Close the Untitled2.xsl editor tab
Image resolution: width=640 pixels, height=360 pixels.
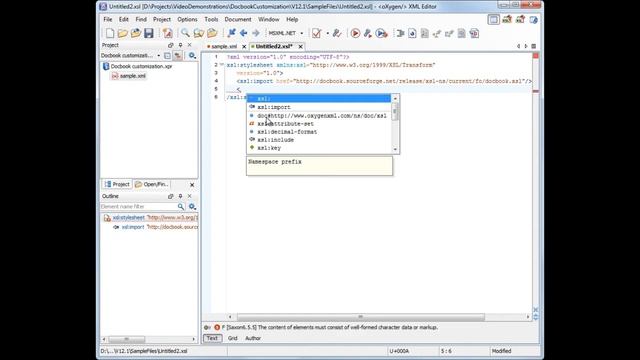300,47
